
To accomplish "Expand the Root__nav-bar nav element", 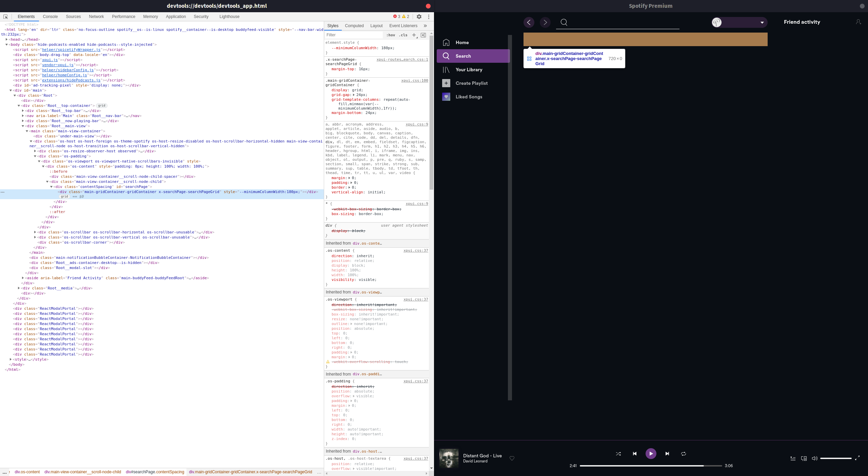I will click(x=23, y=116).
